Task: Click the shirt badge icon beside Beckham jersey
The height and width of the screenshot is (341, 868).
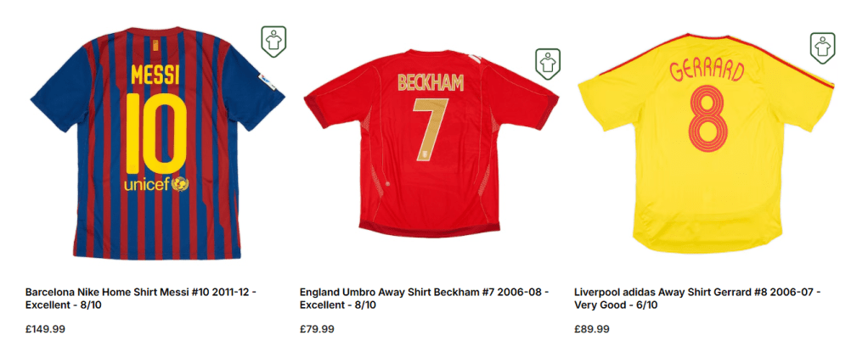Action: click(x=549, y=63)
